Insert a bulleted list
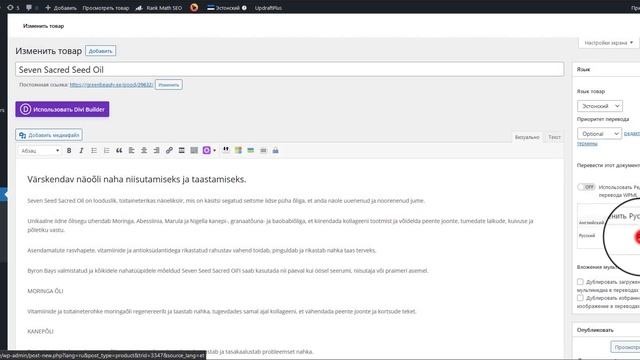This screenshot has height=360, width=640. 94,151
